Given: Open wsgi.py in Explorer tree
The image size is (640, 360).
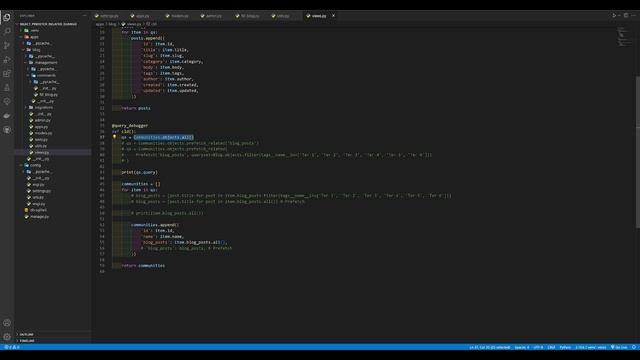Looking at the screenshot, I should click(x=39, y=204).
